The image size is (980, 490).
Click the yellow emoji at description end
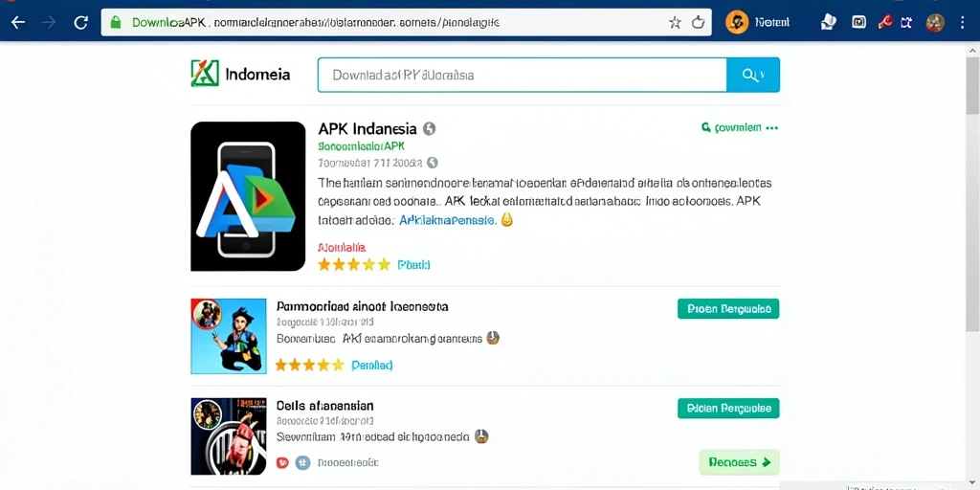point(507,219)
